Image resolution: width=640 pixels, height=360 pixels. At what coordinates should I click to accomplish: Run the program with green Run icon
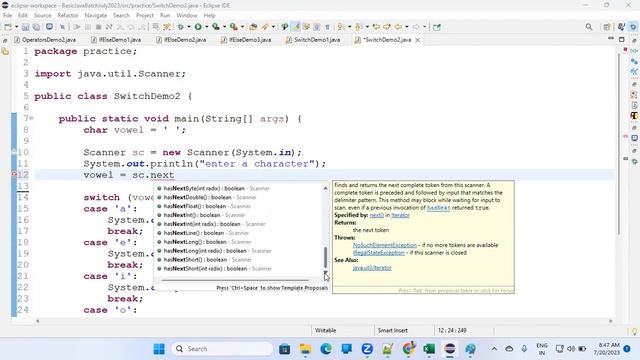tap(198, 27)
